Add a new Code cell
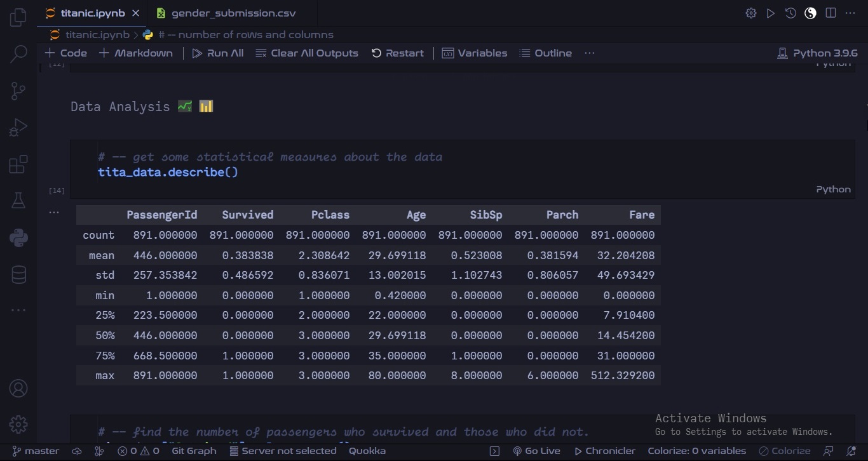This screenshot has width=868, height=461. click(x=66, y=53)
